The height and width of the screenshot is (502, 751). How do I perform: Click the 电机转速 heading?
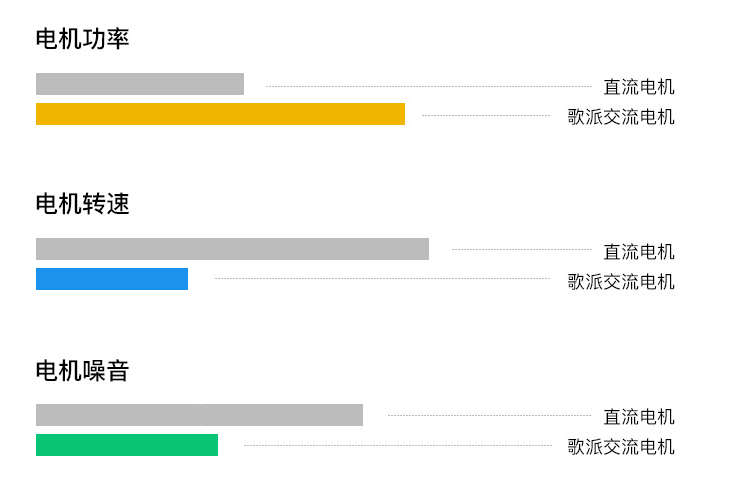pos(82,204)
